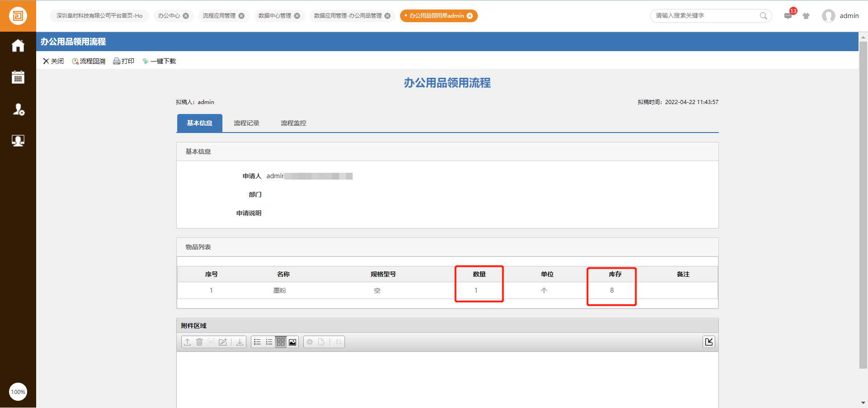Viewport: 868px width, 408px height.
Task: Click the 库存 column header
Action: tap(615, 274)
